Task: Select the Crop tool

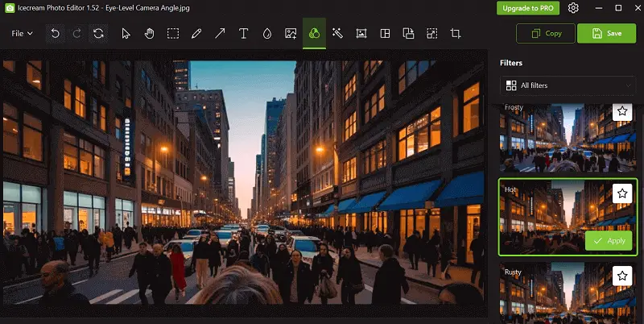Action: pyautogui.click(x=456, y=34)
